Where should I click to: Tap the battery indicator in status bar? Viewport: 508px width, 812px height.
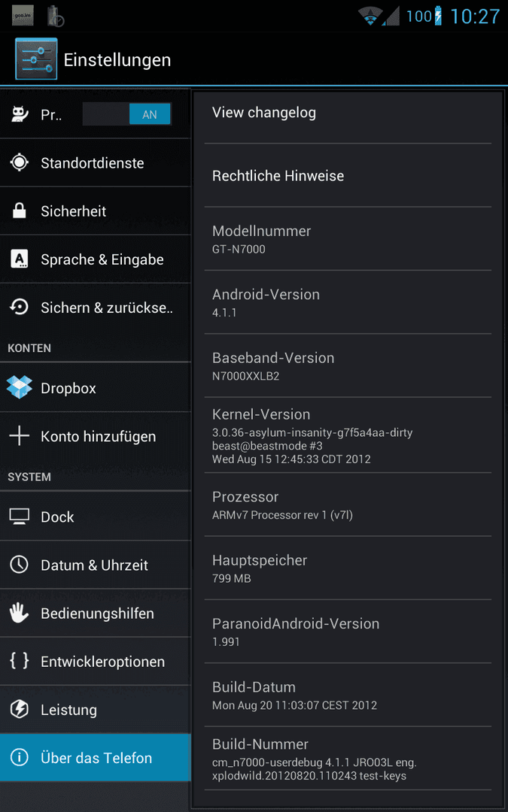coord(439,16)
